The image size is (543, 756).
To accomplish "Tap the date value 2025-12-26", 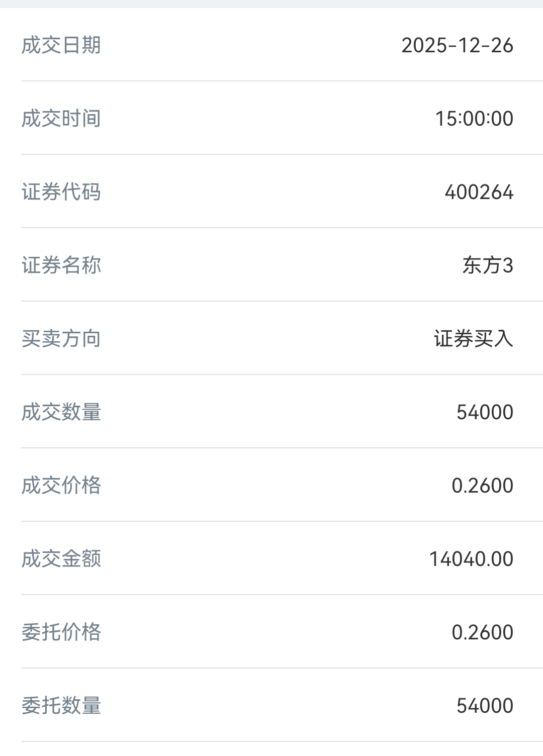I will click(457, 45).
